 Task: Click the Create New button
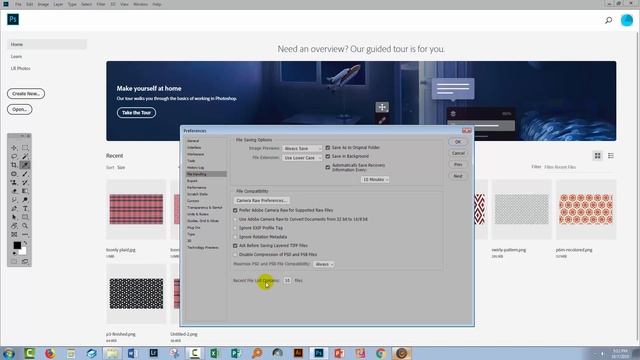point(26,93)
